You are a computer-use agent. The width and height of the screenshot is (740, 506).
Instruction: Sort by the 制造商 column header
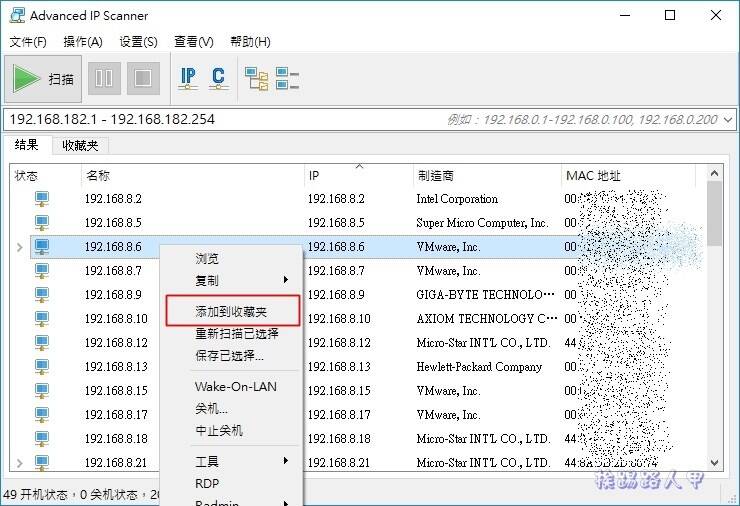488,176
